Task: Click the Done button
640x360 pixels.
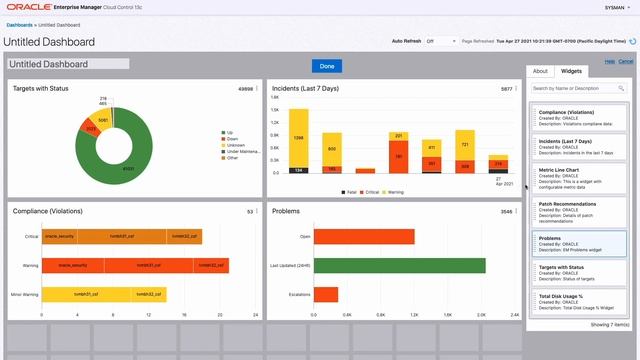Action: click(327, 66)
